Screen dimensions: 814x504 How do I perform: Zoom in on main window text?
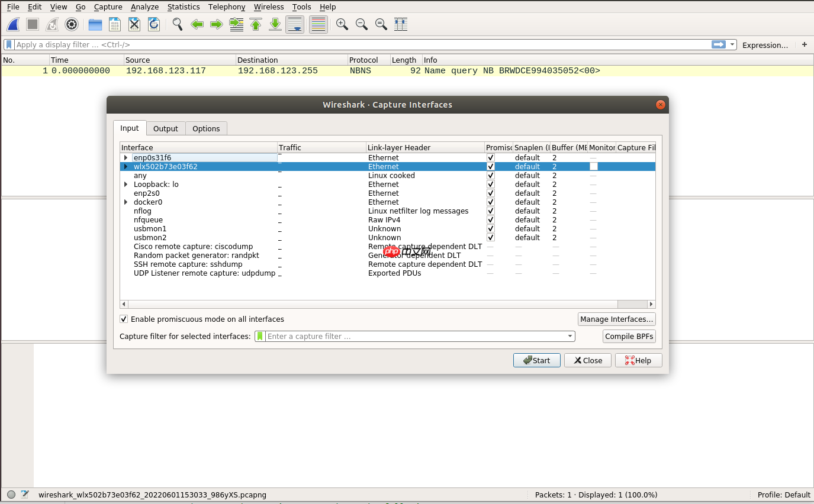[342, 24]
